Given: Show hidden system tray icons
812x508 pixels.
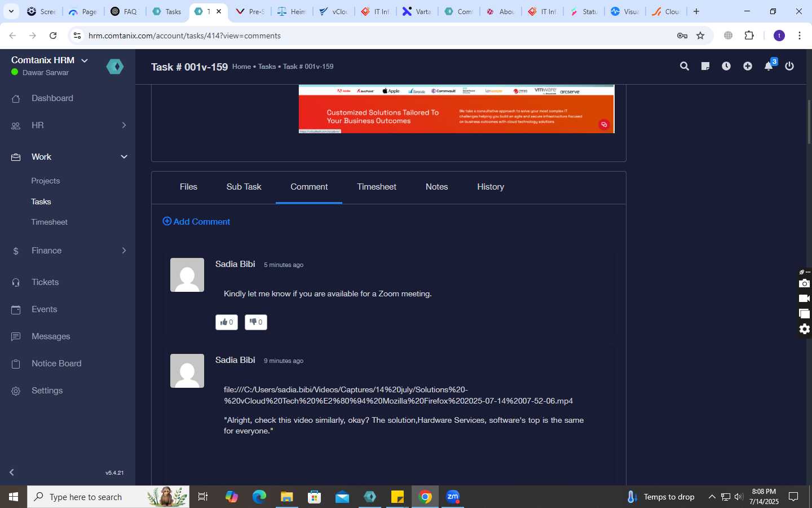Looking at the screenshot, I should [712, 497].
